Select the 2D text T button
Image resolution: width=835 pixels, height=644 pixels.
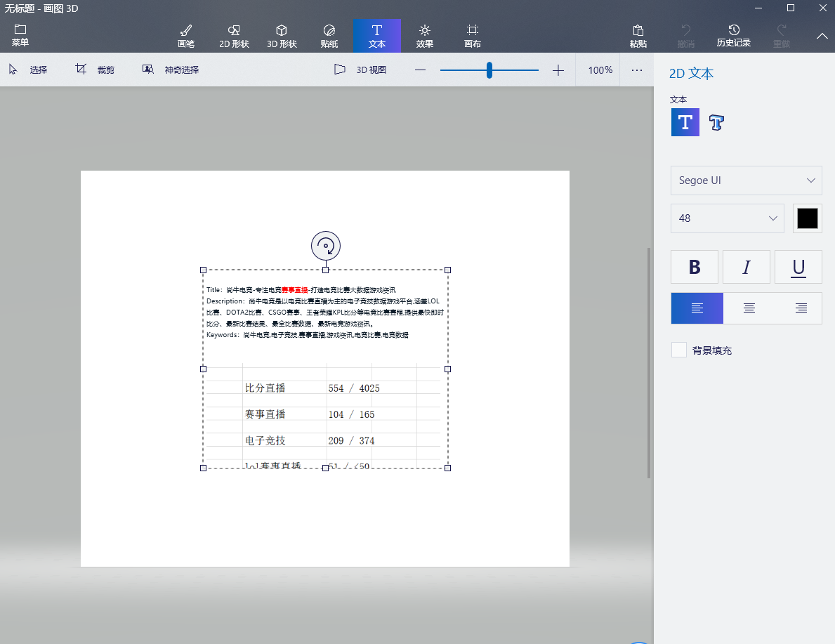(x=685, y=122)
